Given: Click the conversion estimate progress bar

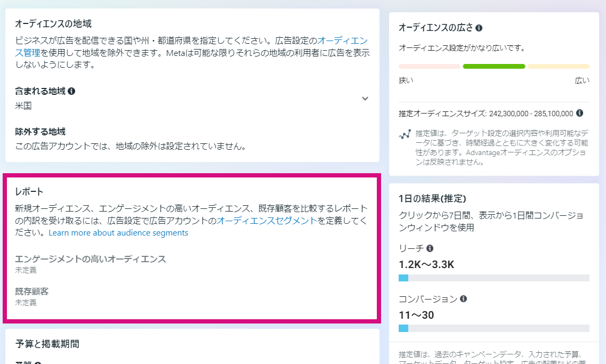Looking at the screenshot, I should pos(494,328).
